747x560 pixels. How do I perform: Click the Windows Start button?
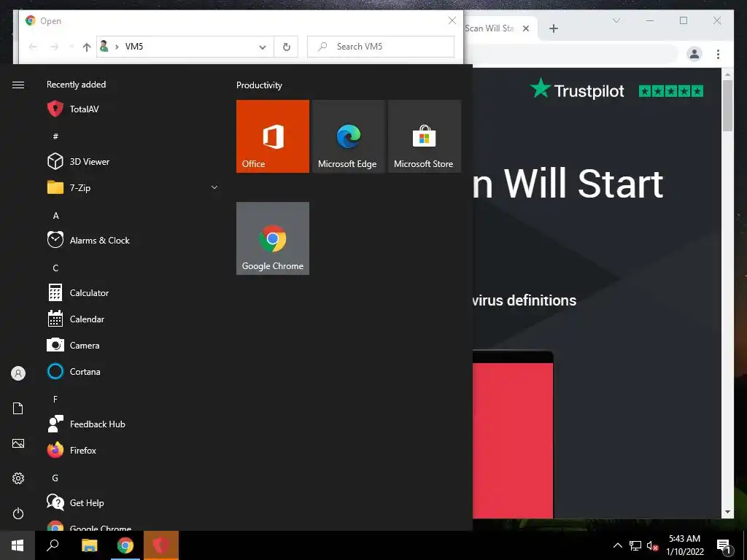18,545
